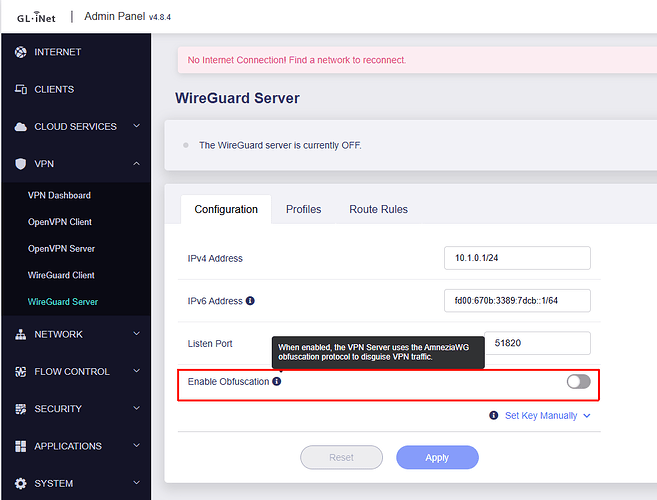Expand the Cloud Services submenu chevron

click(x=136, y=127)
